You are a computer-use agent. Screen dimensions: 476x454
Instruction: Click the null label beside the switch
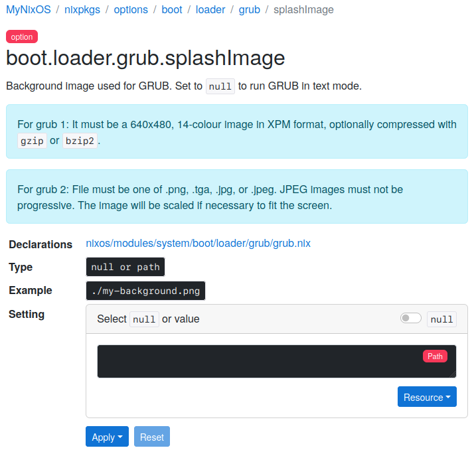click(x=441, y=319)
